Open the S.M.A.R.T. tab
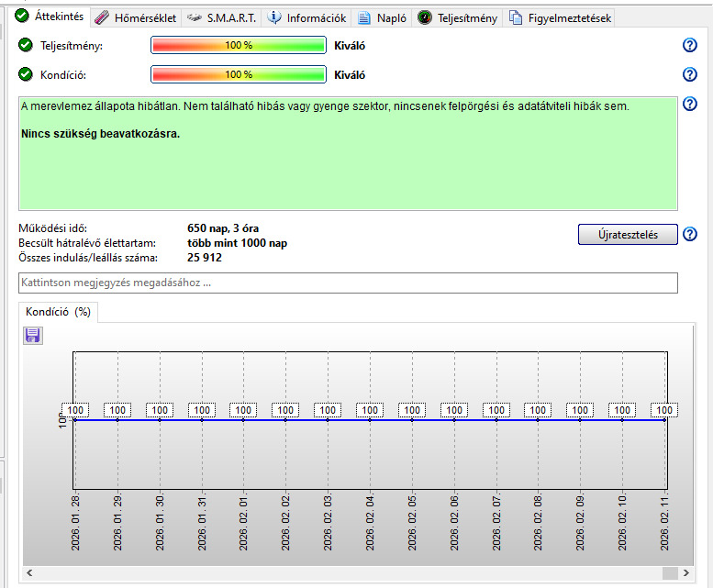The image size is (713, 588). tap(221, 18)
